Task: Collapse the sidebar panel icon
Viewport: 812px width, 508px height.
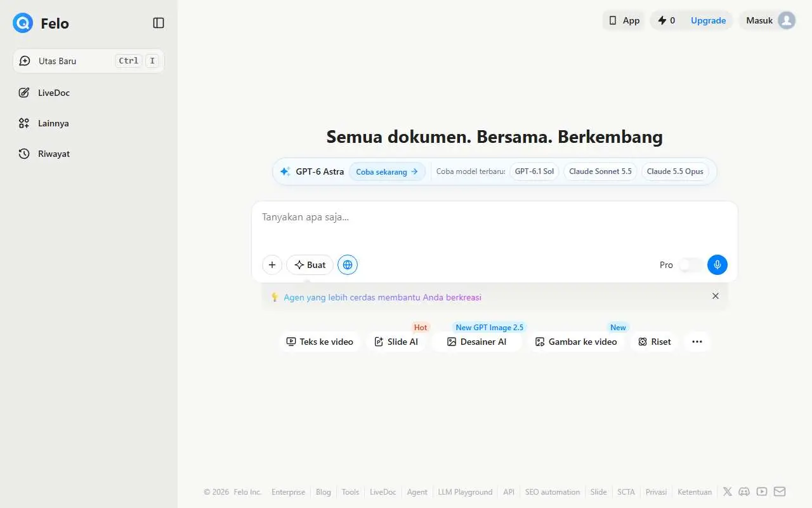Action: coord(159,23)
